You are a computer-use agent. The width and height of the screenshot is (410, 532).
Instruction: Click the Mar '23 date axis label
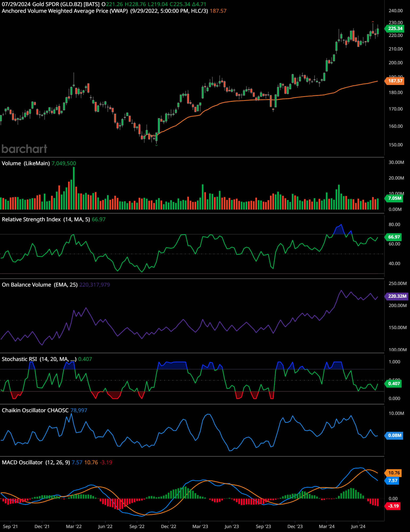tap(200, 526)
